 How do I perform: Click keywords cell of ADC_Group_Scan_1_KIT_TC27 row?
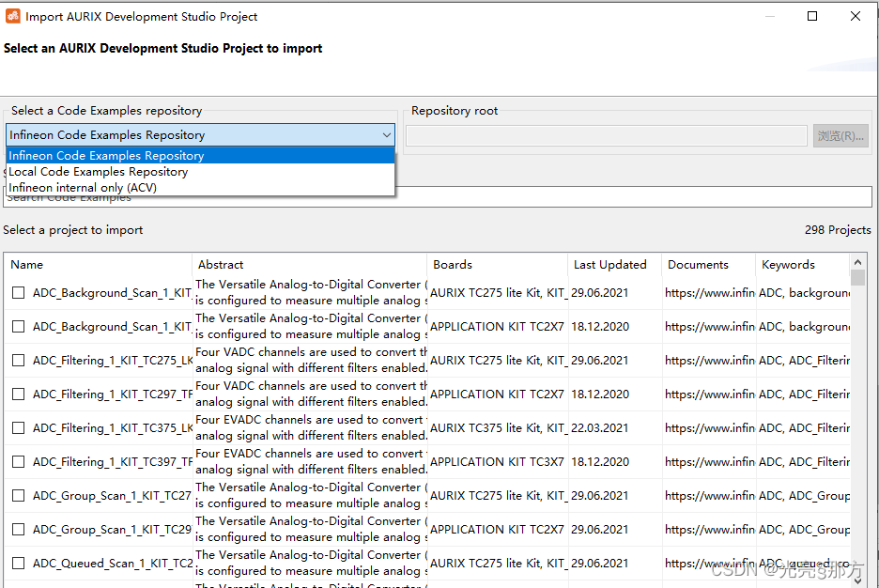pos(804,496)
